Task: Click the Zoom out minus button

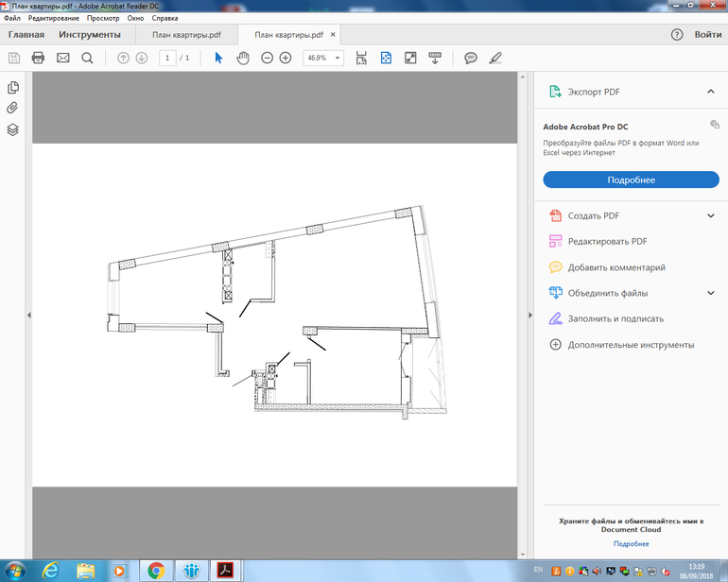Action: [x=268, y=58]
